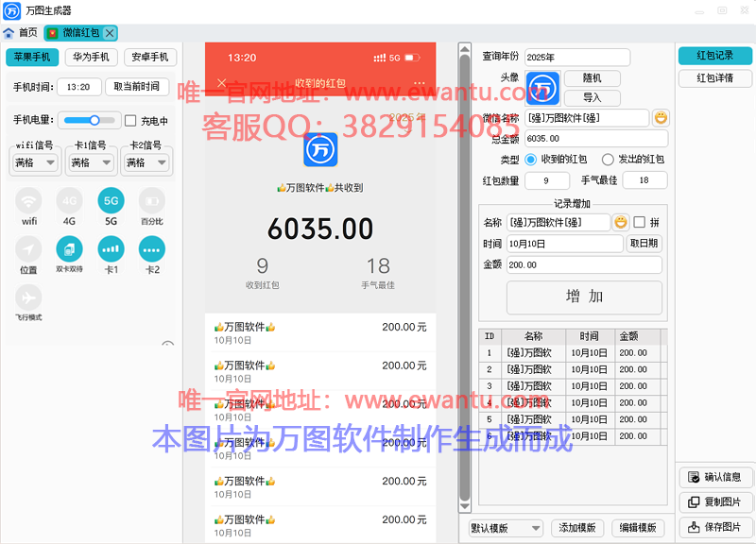Viewport: 756px width, 544px height.
Task: Open the wifi信号 dropdown
Action: (x=34, y=162)
